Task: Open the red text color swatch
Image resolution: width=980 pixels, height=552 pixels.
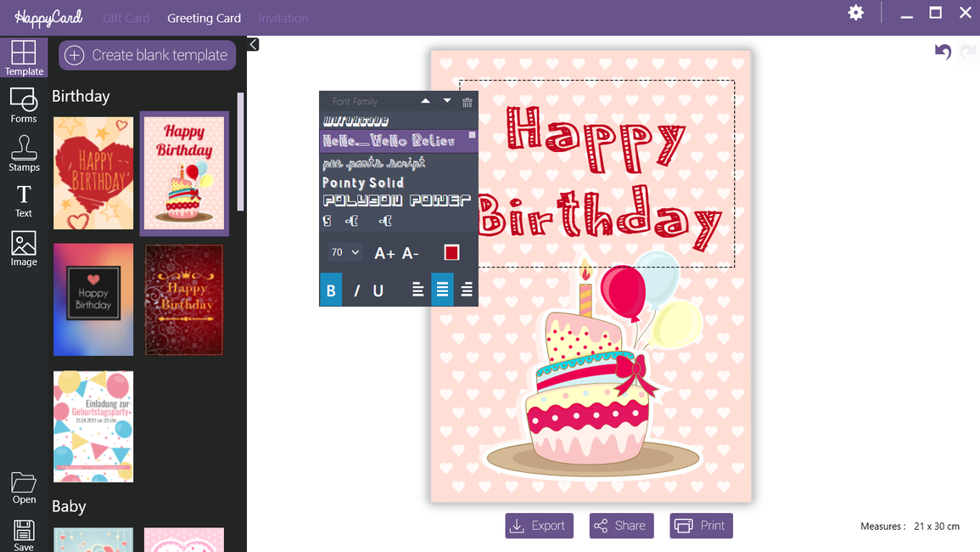Action: pyautogui.click(x=451, y=253)
